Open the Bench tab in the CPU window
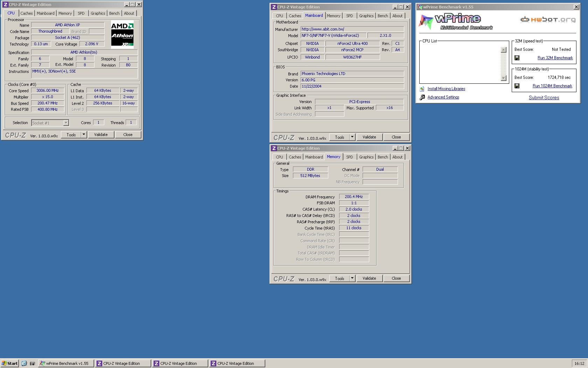 coord(114,13)
